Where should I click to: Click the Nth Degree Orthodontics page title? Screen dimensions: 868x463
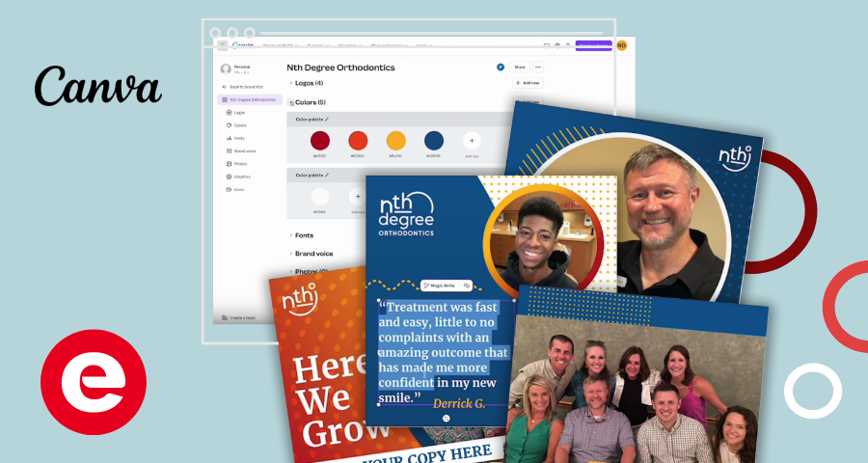pyautogui.click(x=340, y=68)
